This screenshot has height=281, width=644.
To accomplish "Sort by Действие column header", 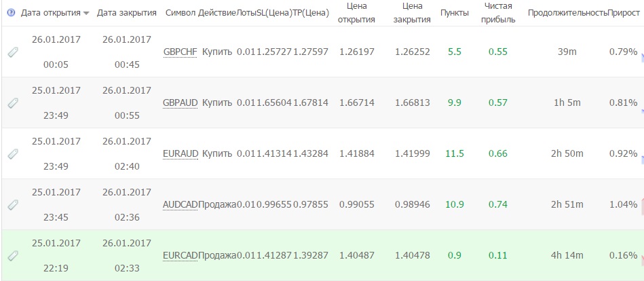I will coord(217,13).
